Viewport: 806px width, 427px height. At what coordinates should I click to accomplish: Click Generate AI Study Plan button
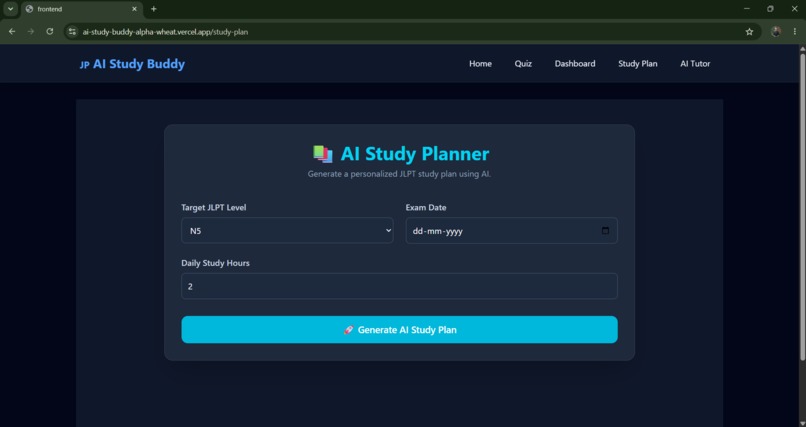click(399, 330)
